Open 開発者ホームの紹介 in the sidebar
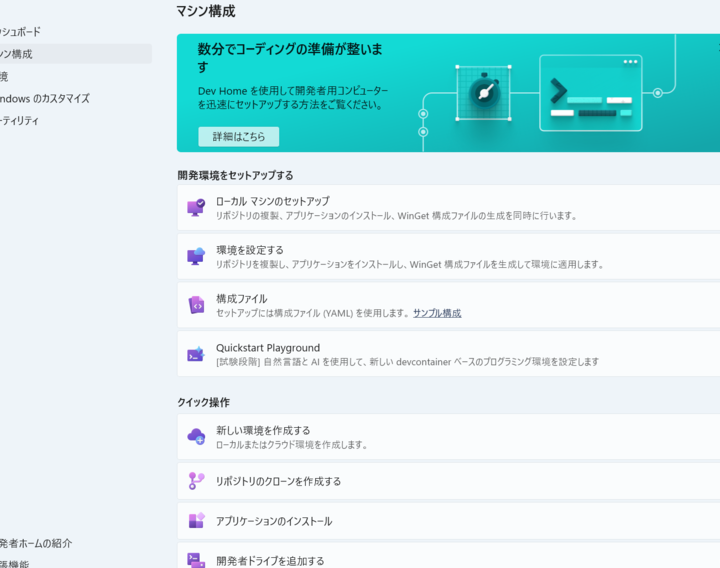This screenshot has width=720, height=568. tap(36, 543)
